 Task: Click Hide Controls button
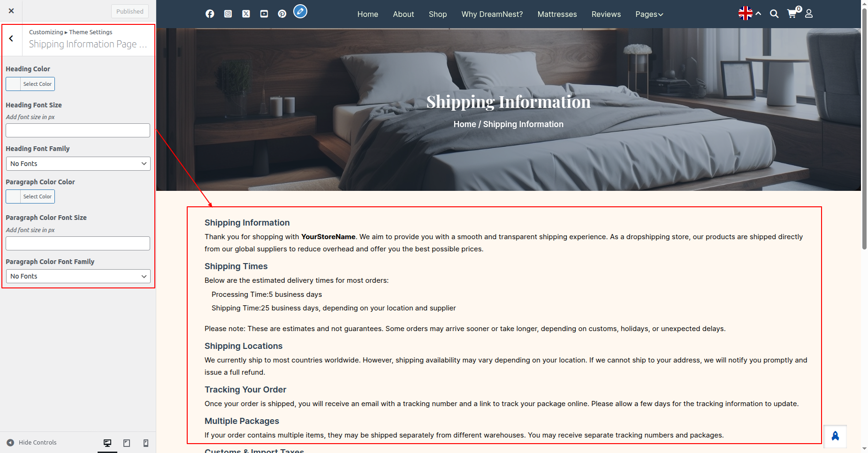32,443
